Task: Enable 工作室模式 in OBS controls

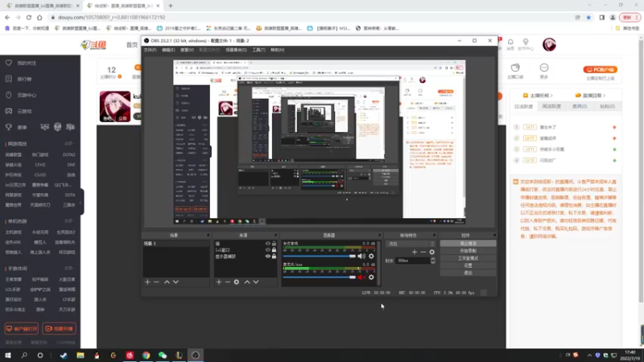Action: [468, 258]
